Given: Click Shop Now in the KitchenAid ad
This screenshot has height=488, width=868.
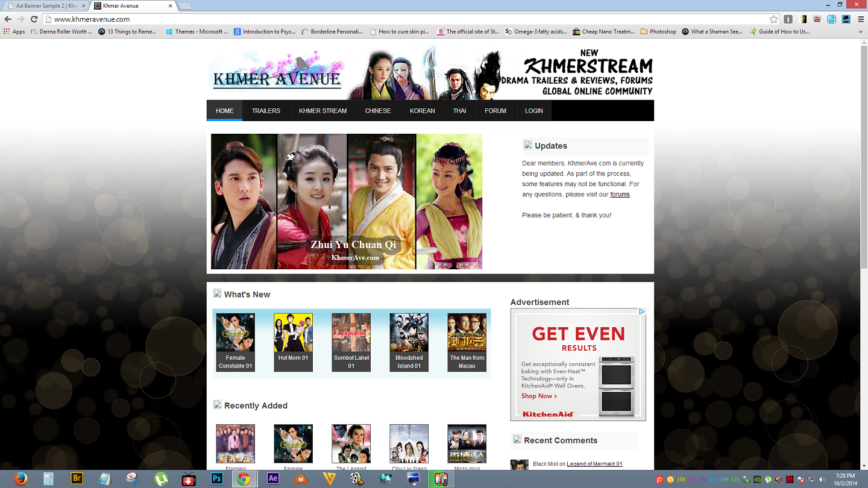Looking at the screenshot, I should (539, 396).
